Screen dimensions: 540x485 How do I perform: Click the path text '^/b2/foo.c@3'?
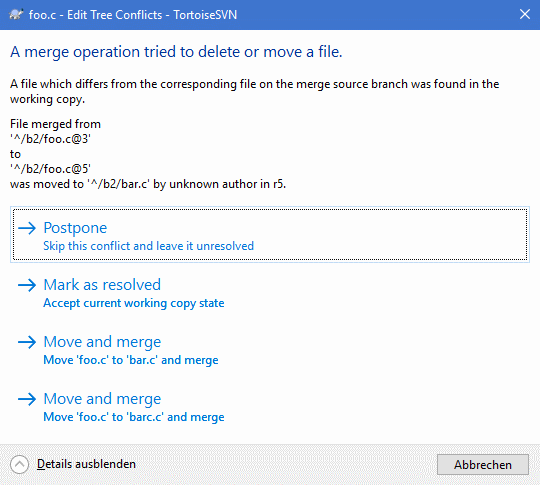click(50, 139)
